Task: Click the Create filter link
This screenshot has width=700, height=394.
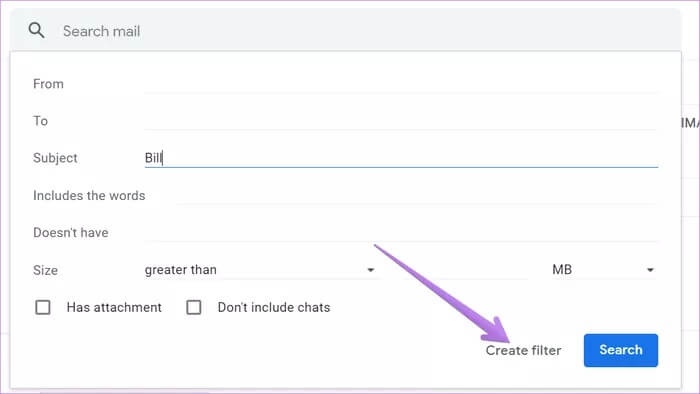Action: coord(523,351)
